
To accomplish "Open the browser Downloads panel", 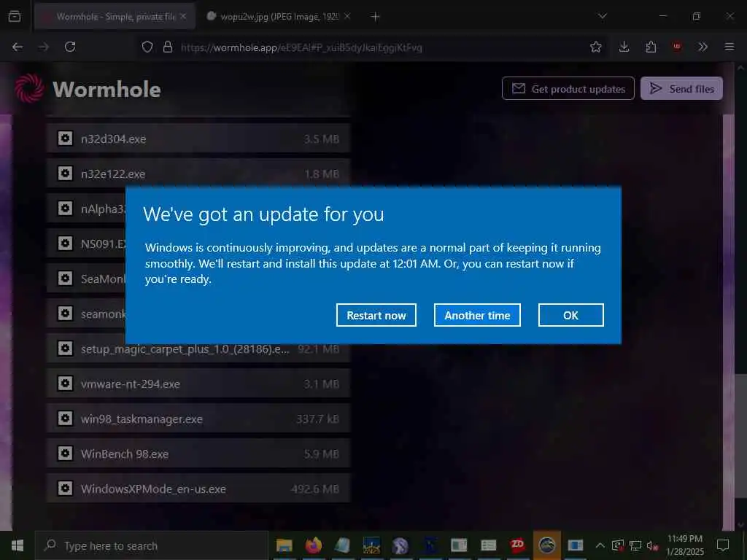I will point(624,47).
